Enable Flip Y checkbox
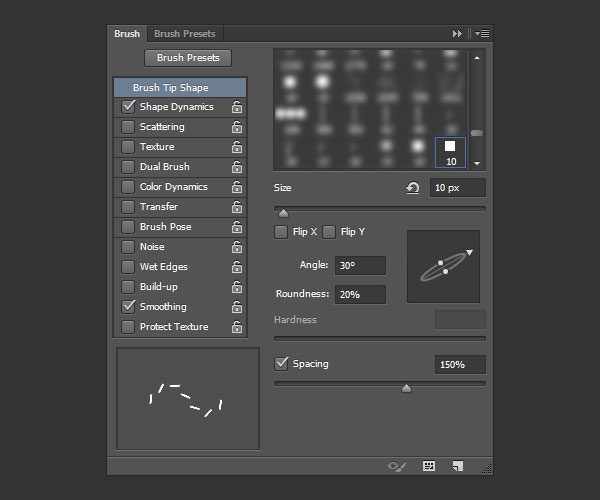The height and width of the screenshot is (500, 600). [x=329, y=232]
